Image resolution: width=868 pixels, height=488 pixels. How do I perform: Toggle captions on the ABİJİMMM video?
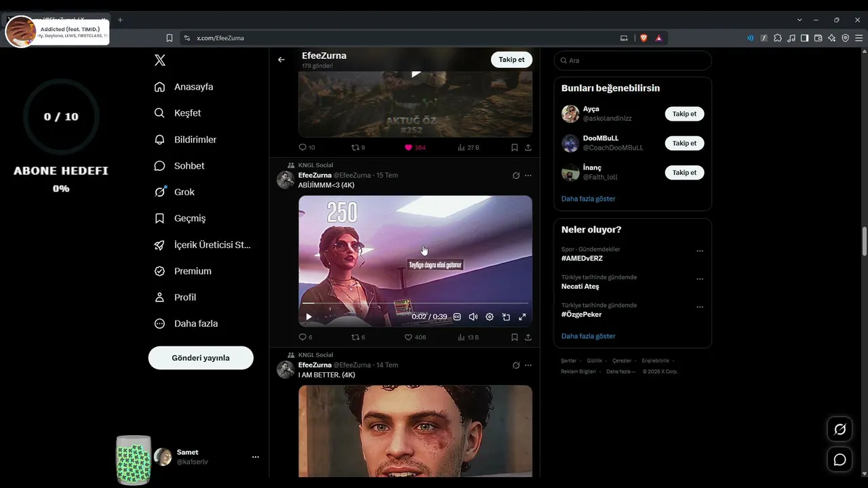click(457, 317)
